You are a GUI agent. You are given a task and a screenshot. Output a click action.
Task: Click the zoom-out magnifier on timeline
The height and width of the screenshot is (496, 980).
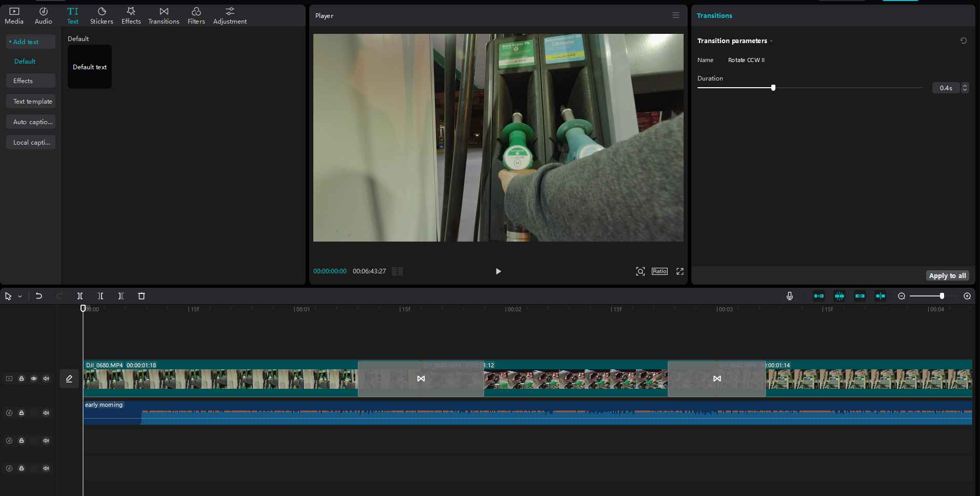click(x=902, y=296)
